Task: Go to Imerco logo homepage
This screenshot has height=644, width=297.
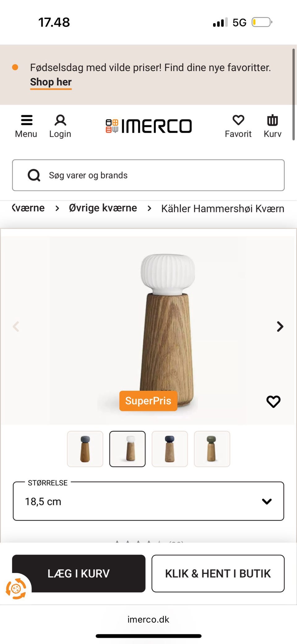Action: (x=148, y=126)
